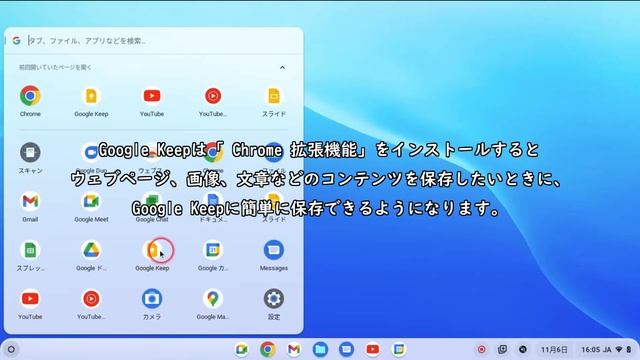Open the Scan app (スキャン)
Image resolution: width=640 pixels, height=360 pixels.
(30, 153)
